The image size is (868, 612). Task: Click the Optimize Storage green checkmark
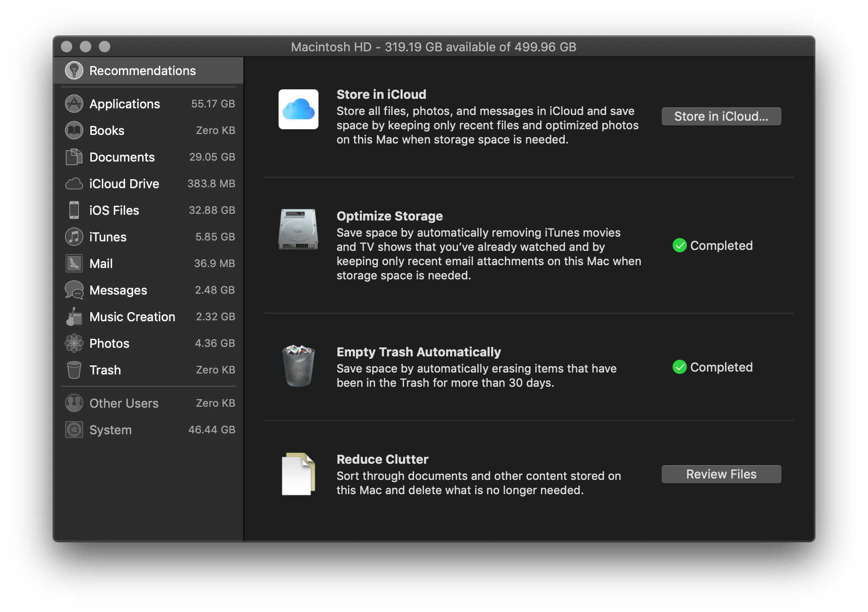click(x=680, y=245)
